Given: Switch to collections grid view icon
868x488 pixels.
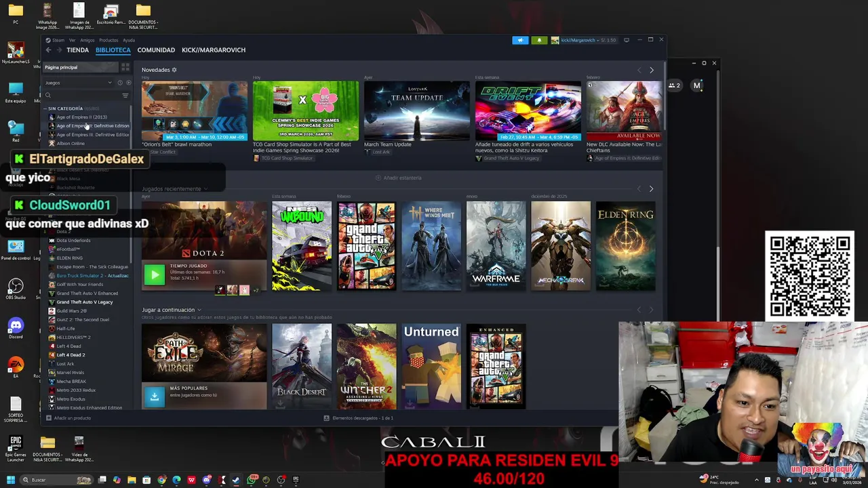Looking at the screenshot, I should [125, 67].
